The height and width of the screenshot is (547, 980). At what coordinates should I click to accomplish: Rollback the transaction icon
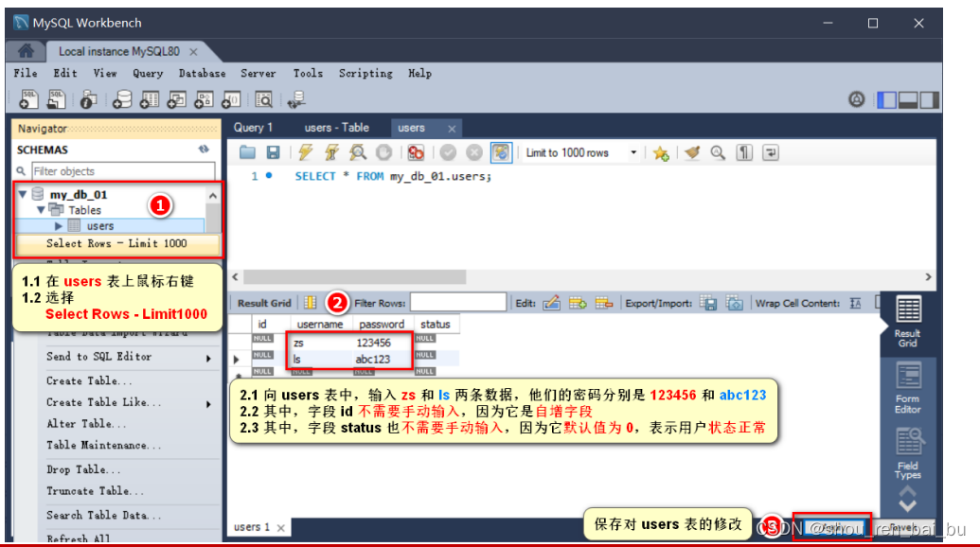pos(474,152)
